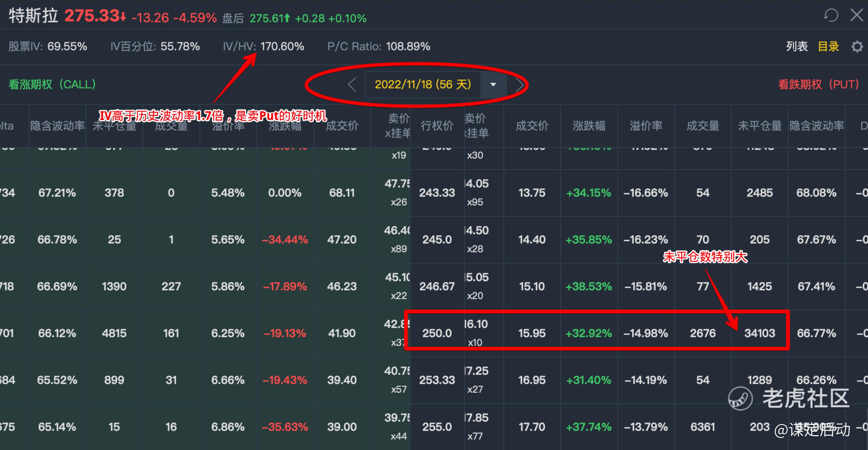Click the 行权价 strike price column header
This screenshot has height=450, width=868.
coord(437,126)
